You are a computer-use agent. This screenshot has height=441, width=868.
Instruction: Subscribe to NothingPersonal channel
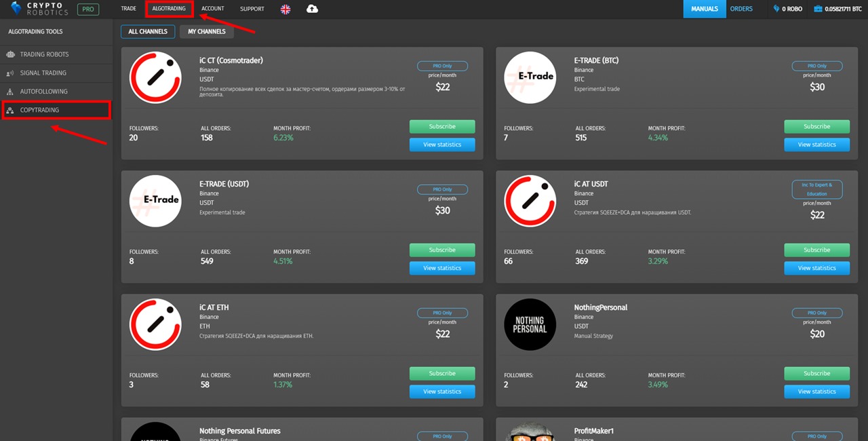tap(817, 373)
